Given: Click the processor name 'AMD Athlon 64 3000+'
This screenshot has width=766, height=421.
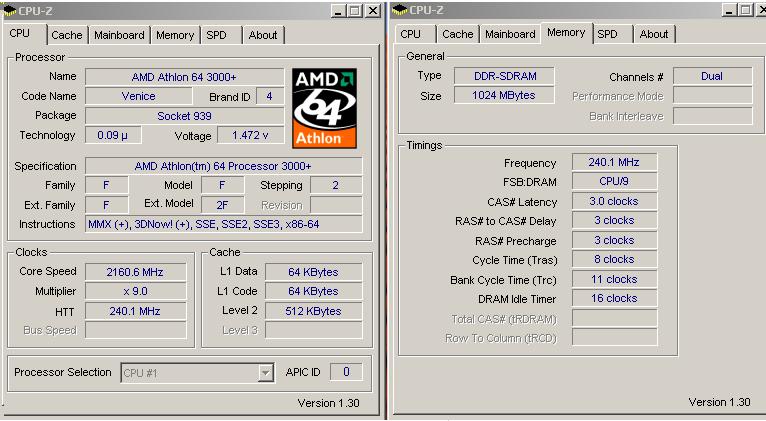Looking at the screenshot, I should coord(184,77).
